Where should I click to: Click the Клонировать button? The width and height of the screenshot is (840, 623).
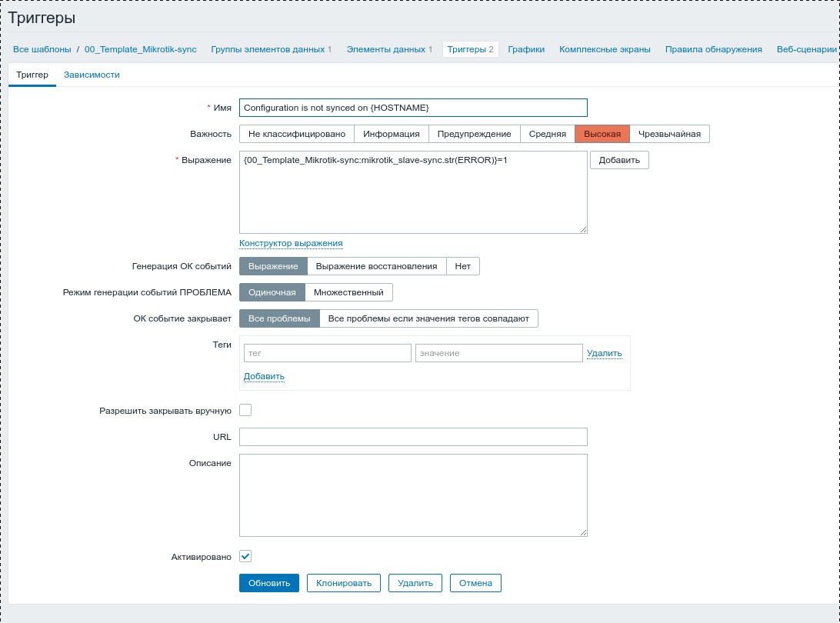pyautogui.click(x=343, y=583)
